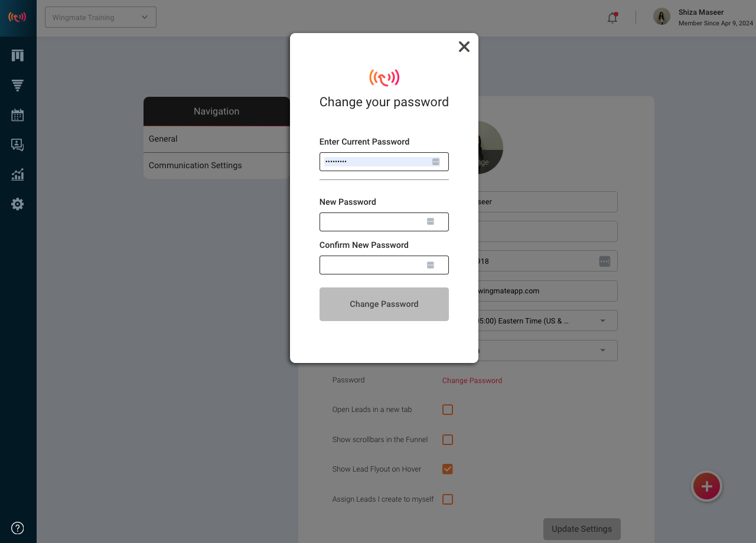
Task: Open the funnel icon in sidebar
Action: tap(18, 86)
